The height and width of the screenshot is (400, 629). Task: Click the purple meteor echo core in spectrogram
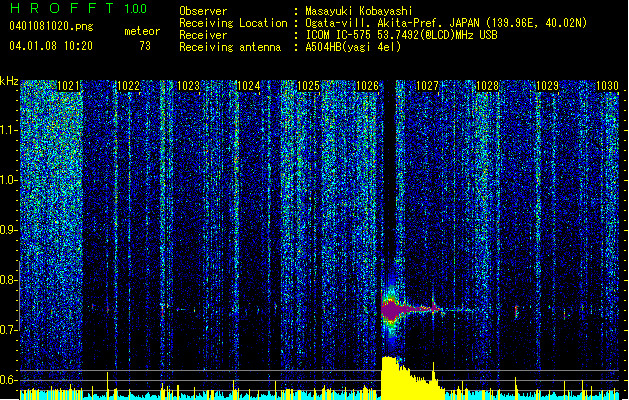tap(391, 310)
